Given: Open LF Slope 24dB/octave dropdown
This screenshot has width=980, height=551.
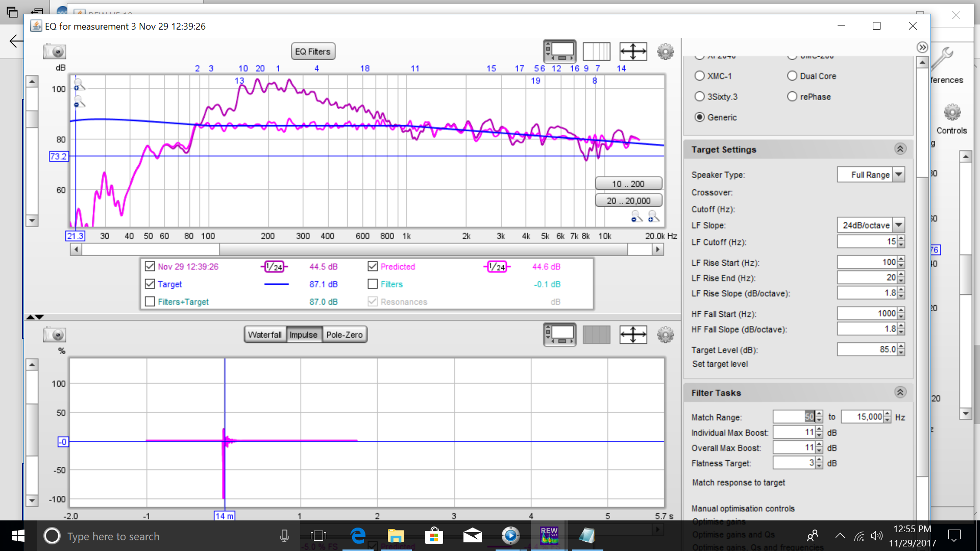Looking at the screenshot, I should tap(871, 225).
